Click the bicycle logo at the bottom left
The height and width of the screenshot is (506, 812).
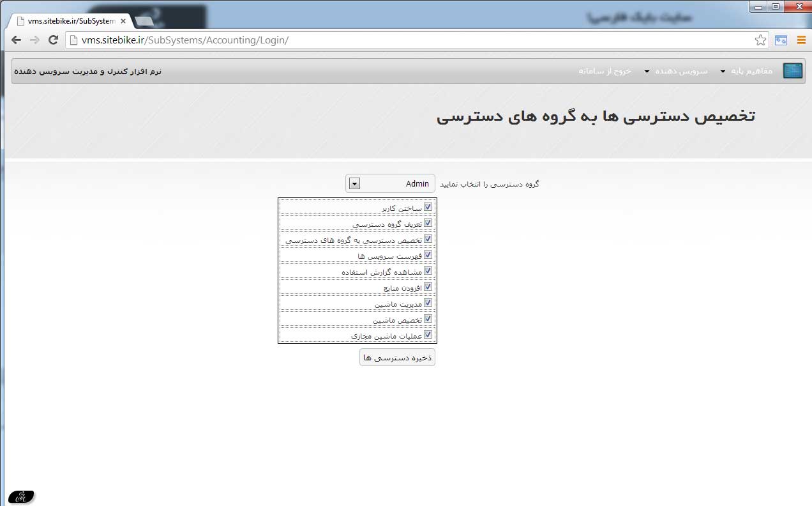(x=22, y=496)
